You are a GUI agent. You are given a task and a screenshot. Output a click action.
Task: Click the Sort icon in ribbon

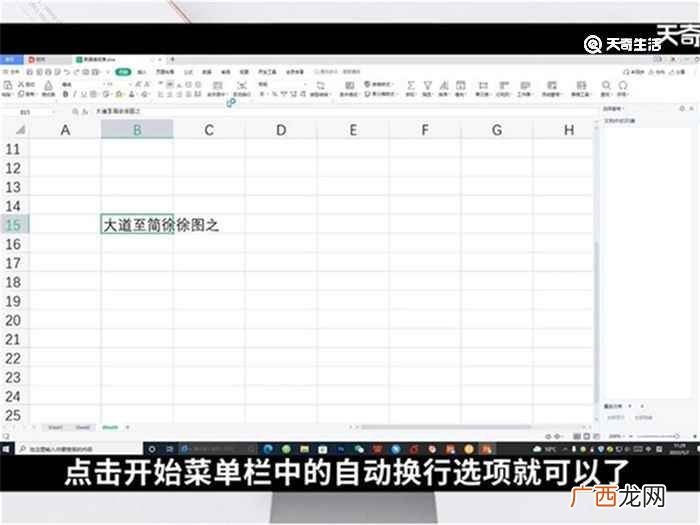click(444, 85)
